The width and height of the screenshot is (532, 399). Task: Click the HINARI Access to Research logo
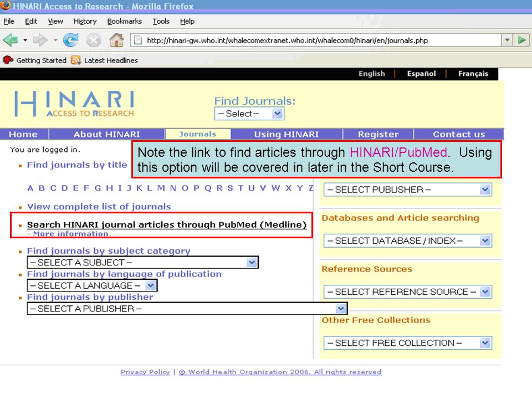point(74,104)
